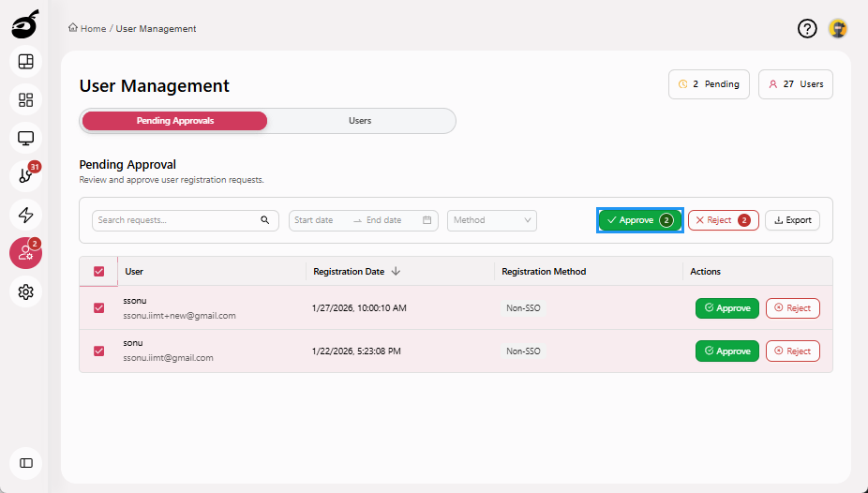
Task: Open the layout panel sidebar icon
Action: click(26, 62)
